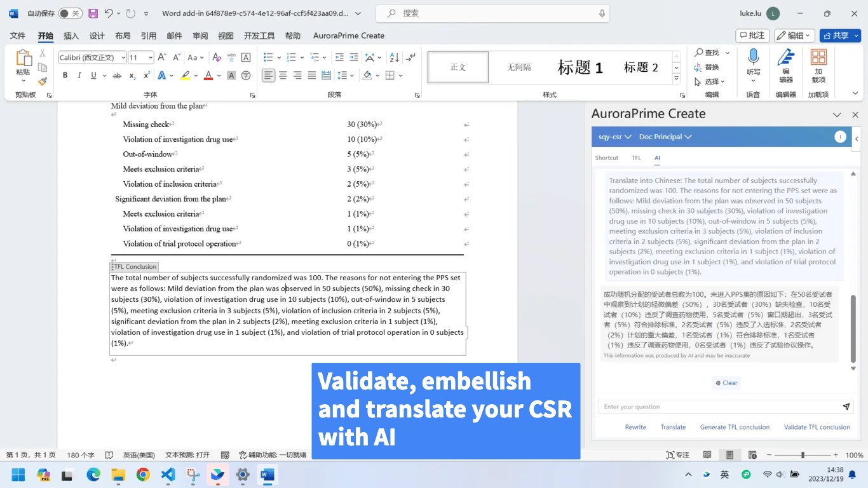Switch to the TFL tab in AuroraPrime

[x=636, y=158]
